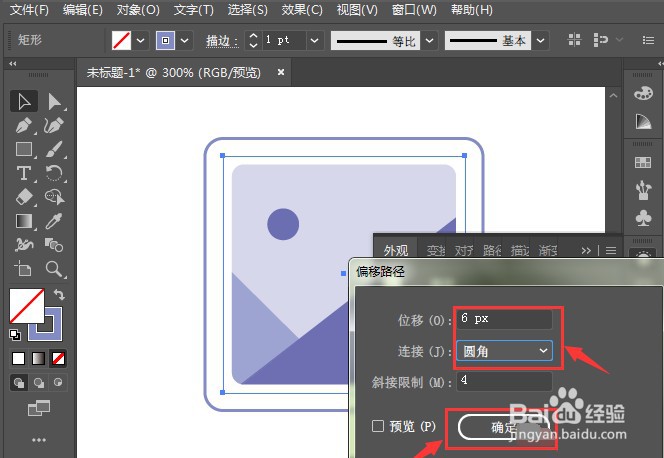The height and width of the screenshot is (458, 664).
Task: Toggle Draw Normal mode
Action: [19, 383]
